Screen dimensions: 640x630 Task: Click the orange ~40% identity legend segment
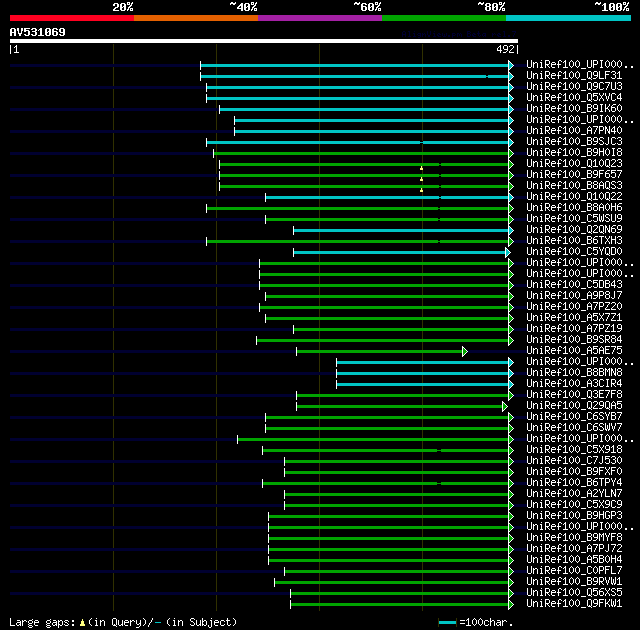click(x=196, y=18)
